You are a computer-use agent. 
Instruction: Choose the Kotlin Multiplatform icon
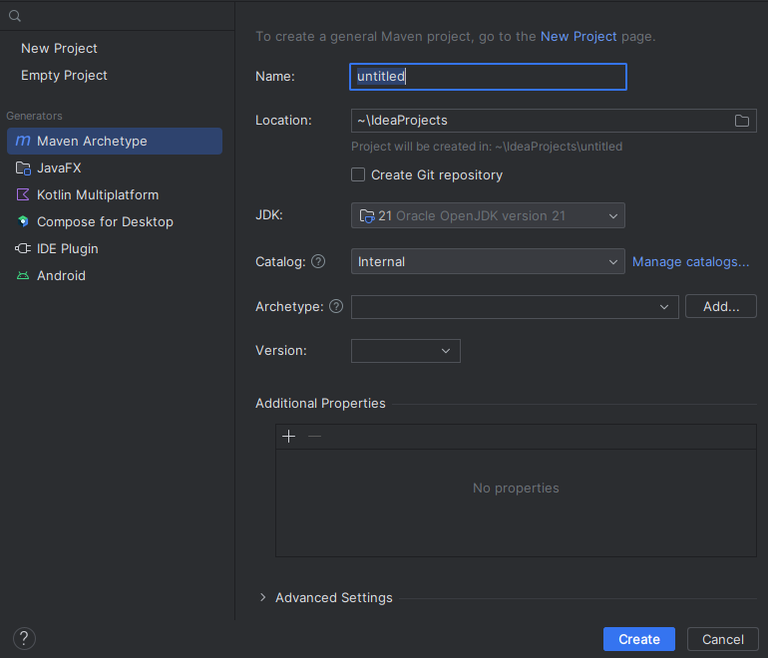tap(23, 195)
